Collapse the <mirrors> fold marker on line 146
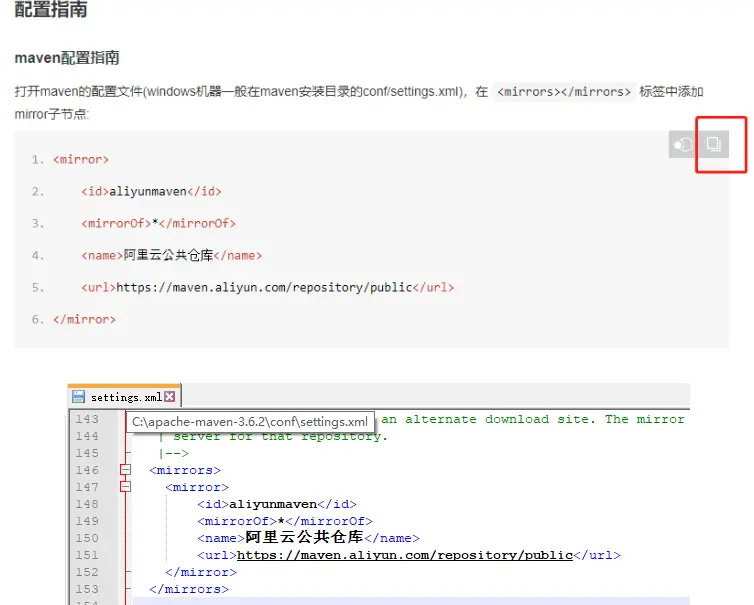754x605 pixels. pos(125,469)
